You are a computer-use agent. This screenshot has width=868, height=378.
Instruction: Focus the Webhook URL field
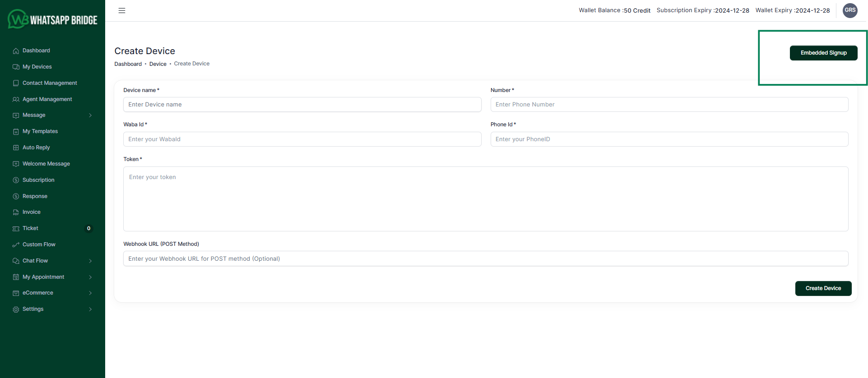tap(486, 258)
